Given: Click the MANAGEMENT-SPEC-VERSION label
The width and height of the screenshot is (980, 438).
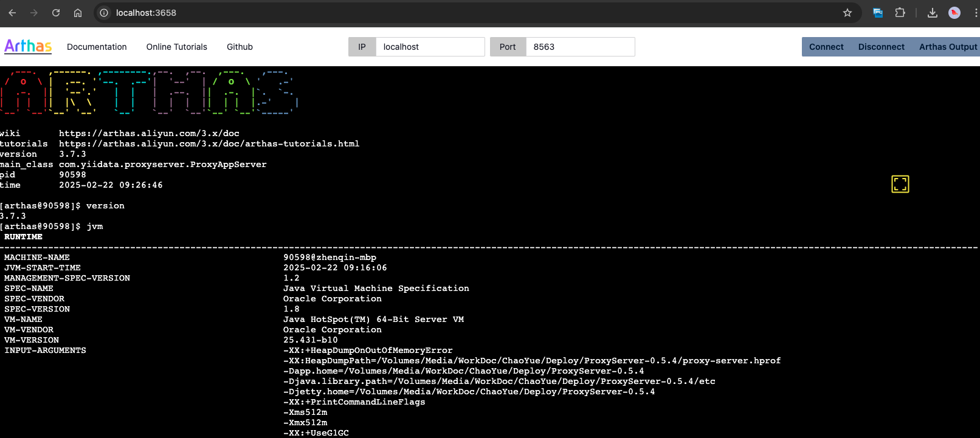Looking at the screenshot, I should pos(67,278).
